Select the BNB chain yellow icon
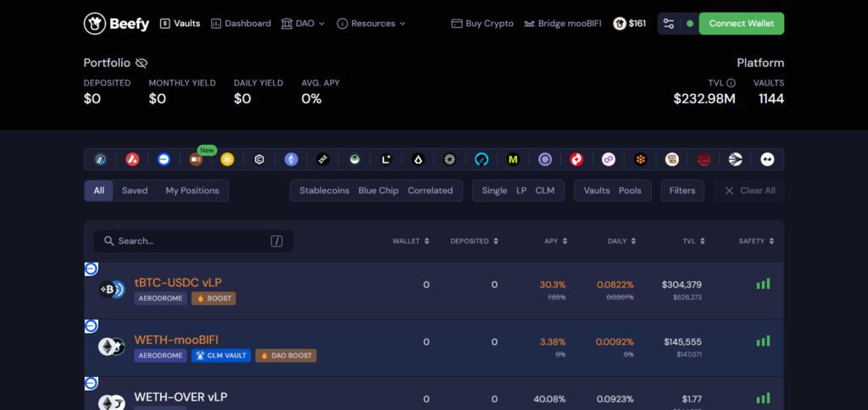868x410 pixels. 227,159
